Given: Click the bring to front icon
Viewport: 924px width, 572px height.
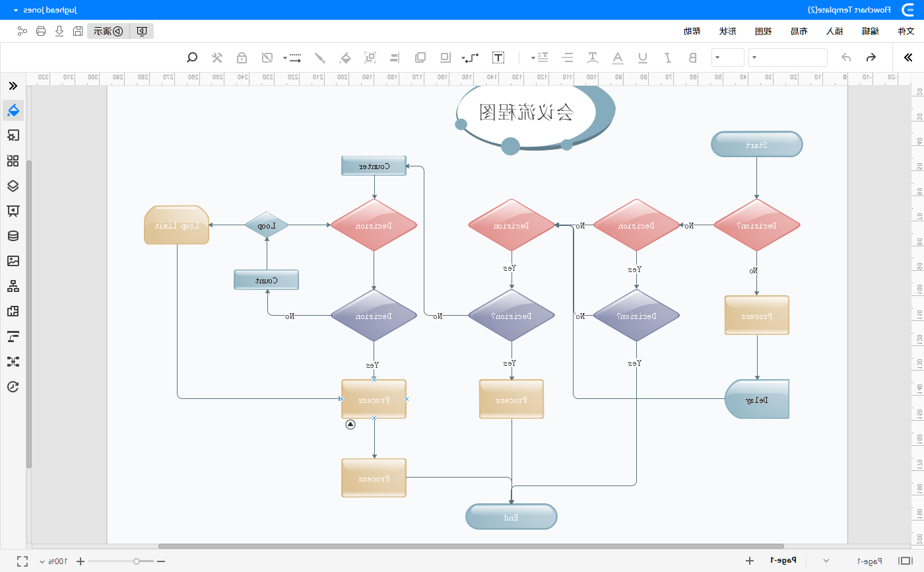Looking at the screenshot, I should [x=420, y=57].
